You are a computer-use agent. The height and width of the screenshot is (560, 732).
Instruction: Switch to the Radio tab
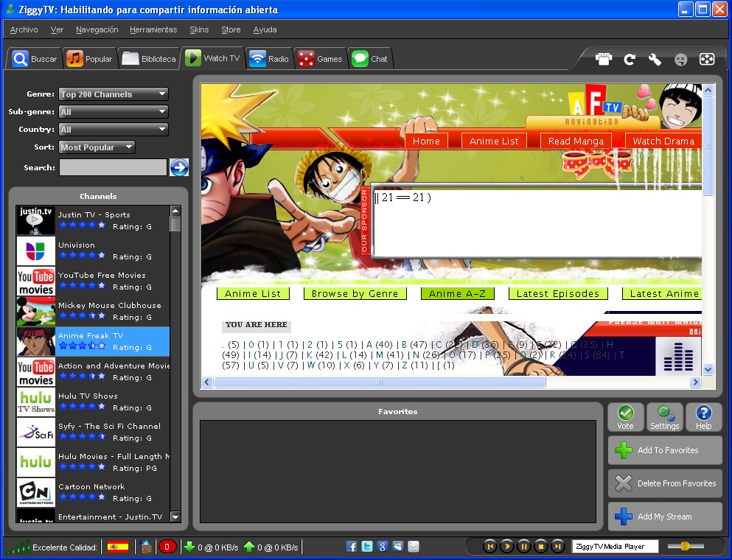tap(269, 59)
